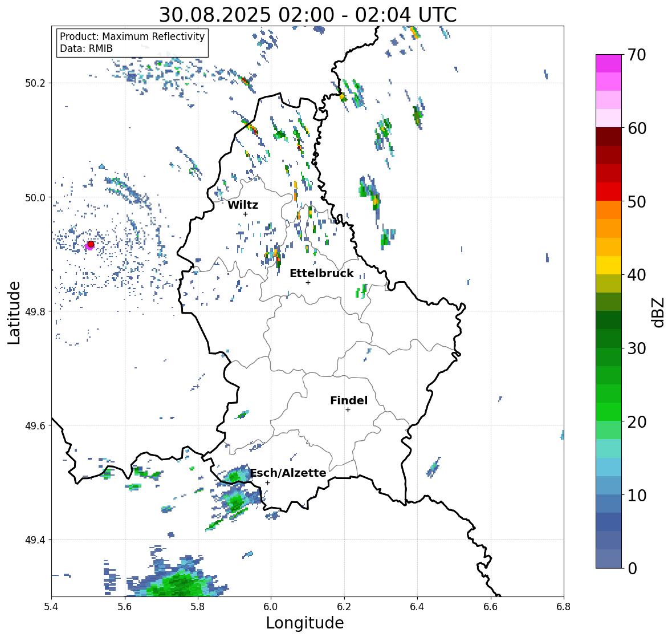Image resolution: width=672 pixels, height=637 pixels.
Task: Click the longitude tick label 5.6
Action: click(x=125, y=607)
